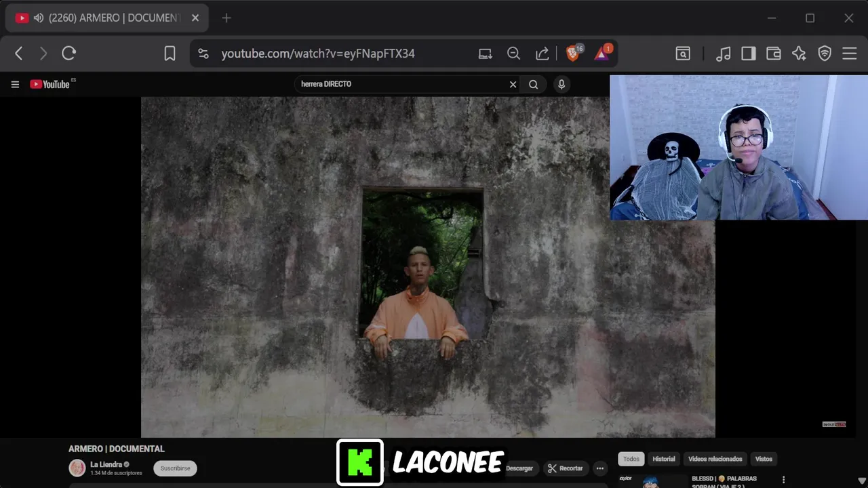The height and width of the screenshot is (488, 868).
Task: Select the ARMERO | DOCUMENTAL browser tab
Action: coord(107,18)
